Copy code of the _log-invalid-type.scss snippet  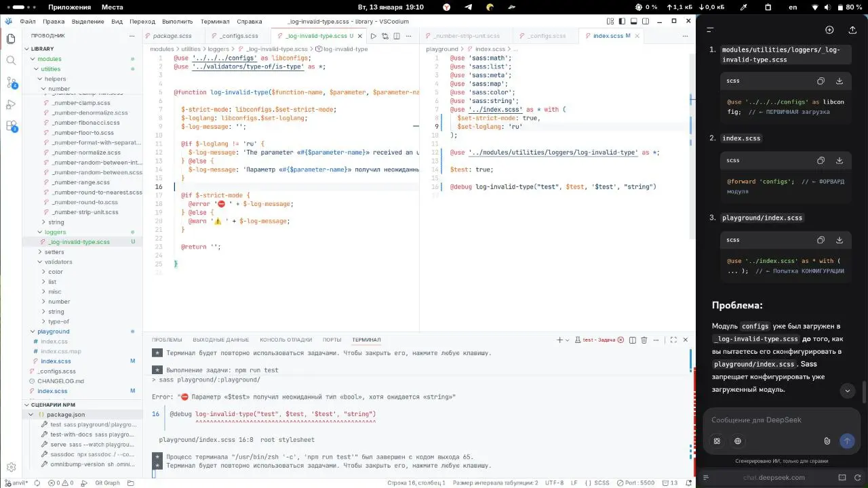(x=821, y=81)
